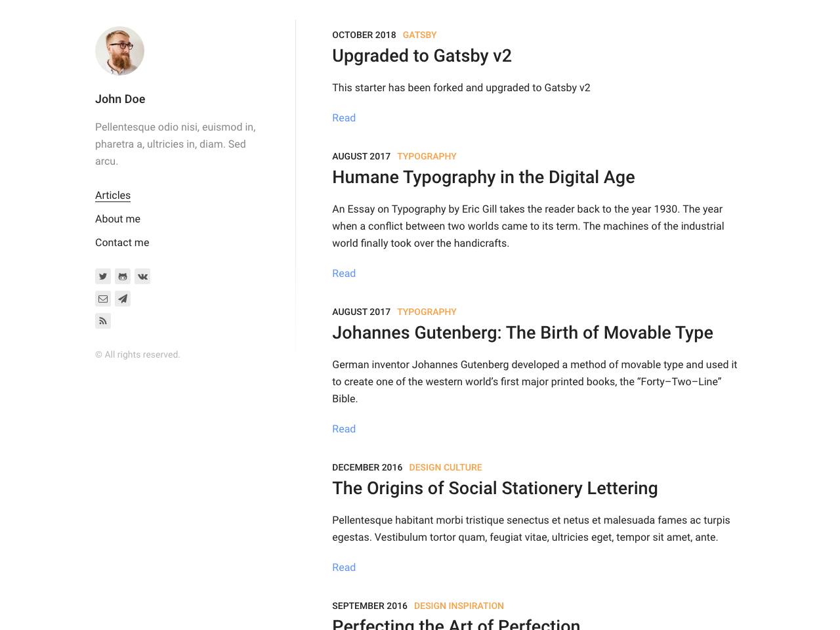This screenshot has height=630, width=840.
Task: Open the About me page
Action: 117,219
